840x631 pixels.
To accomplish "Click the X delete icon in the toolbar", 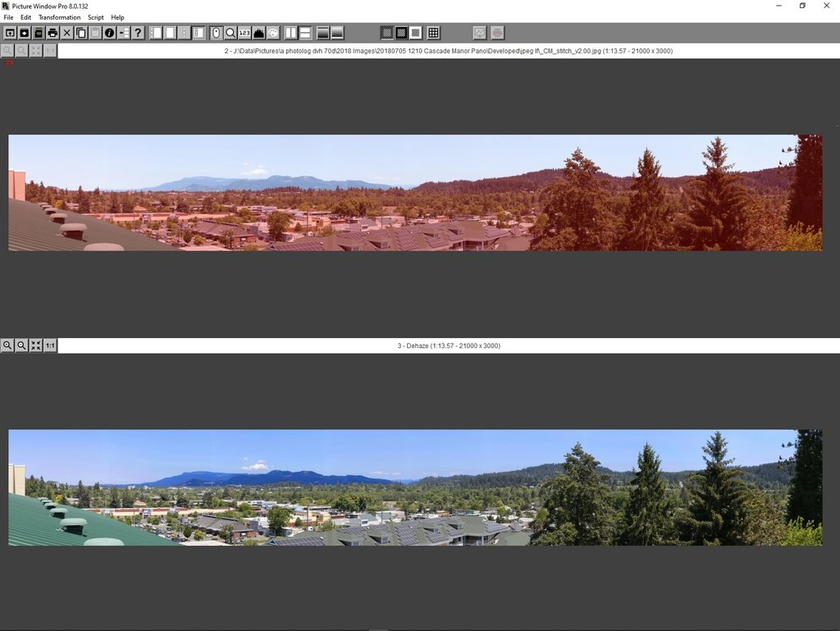I will point(67,33).
